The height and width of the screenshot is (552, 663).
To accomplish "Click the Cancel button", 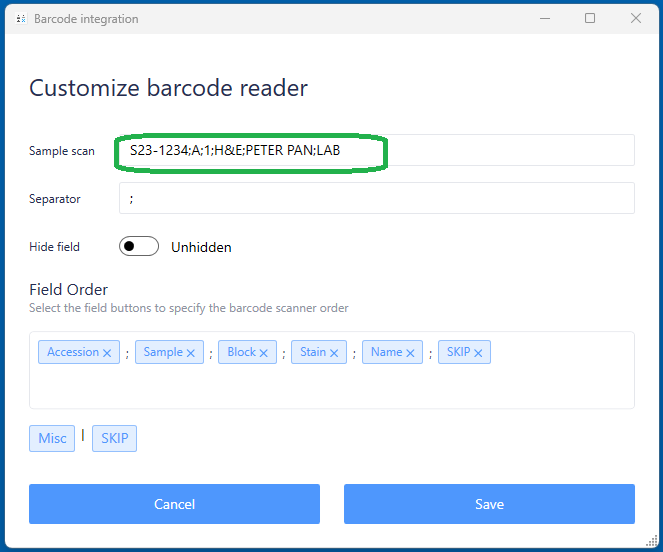I will click(x=174, y=504).
